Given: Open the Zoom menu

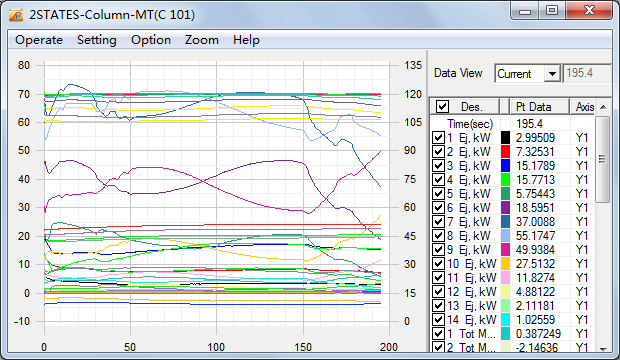Looking at the screenshot, I should 202,40.
